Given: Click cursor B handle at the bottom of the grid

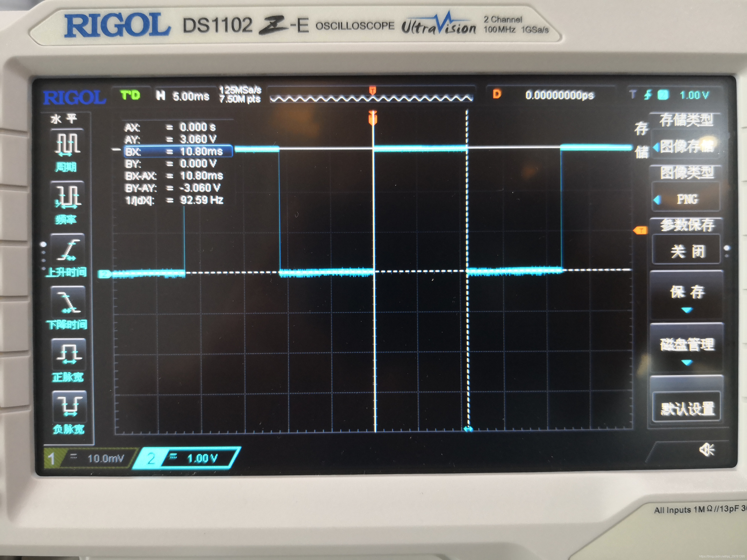Looking at the screenshot, I should 468,429.
